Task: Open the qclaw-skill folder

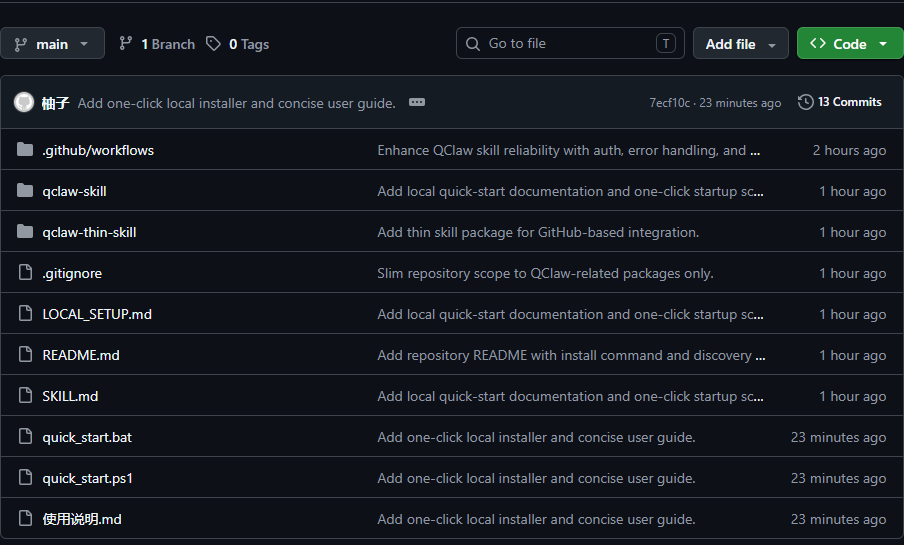Action: [74, 191]
